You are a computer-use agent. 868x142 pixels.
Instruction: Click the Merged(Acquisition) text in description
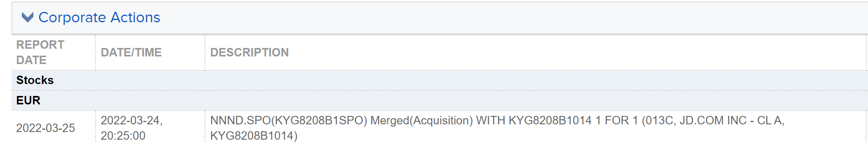point(421,121)
